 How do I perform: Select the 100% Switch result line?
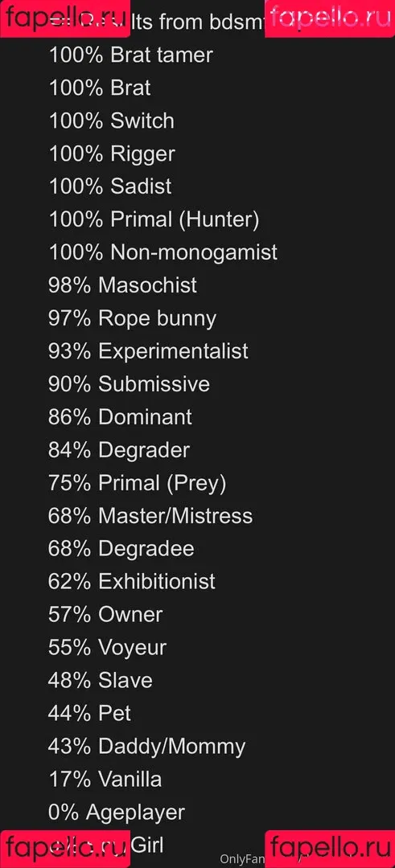[111, 121]
